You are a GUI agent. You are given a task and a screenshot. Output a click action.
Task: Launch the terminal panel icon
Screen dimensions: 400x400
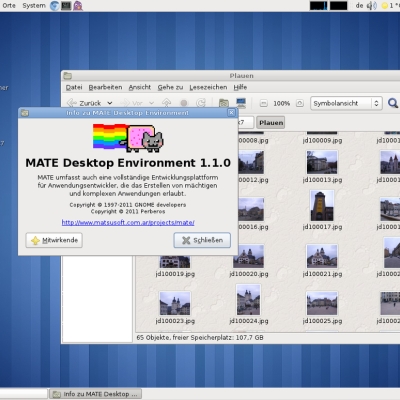click(66, 6)
